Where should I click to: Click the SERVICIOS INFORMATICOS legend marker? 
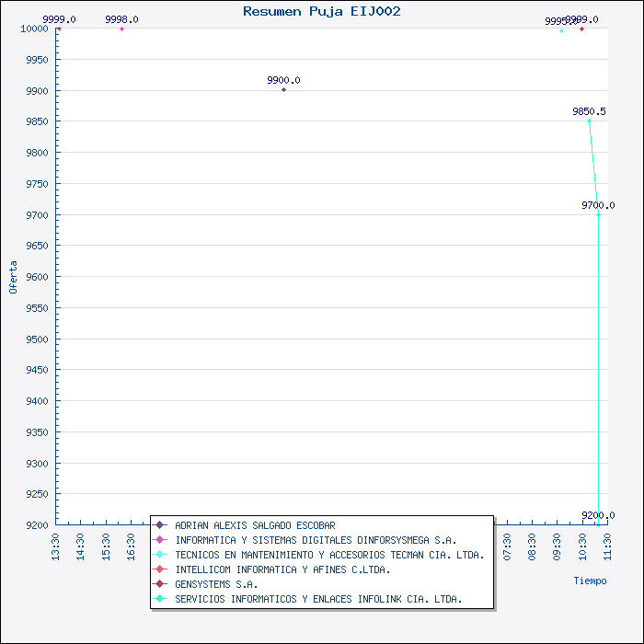(161, 599)
